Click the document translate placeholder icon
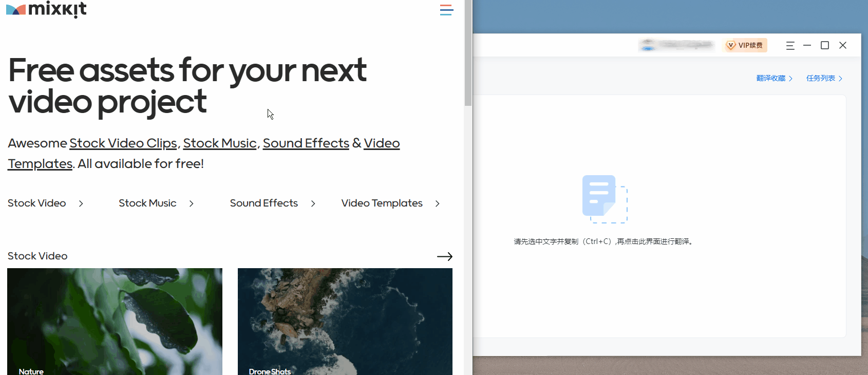 (x=605, y=199)
